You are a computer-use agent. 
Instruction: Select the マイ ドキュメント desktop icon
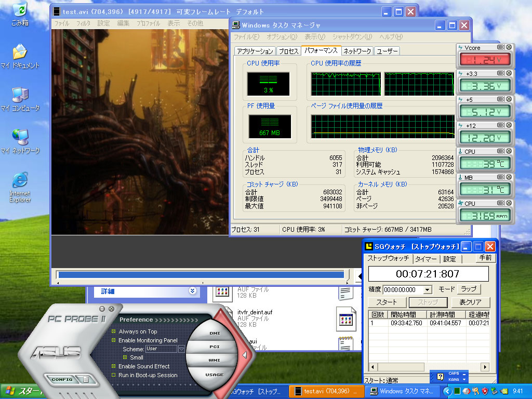(x=20, y=56)
